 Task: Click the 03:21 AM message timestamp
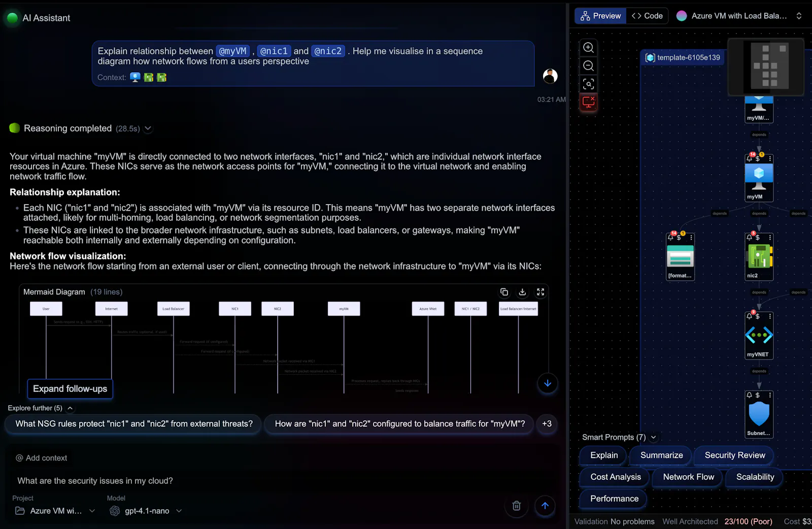click(551, 100)
